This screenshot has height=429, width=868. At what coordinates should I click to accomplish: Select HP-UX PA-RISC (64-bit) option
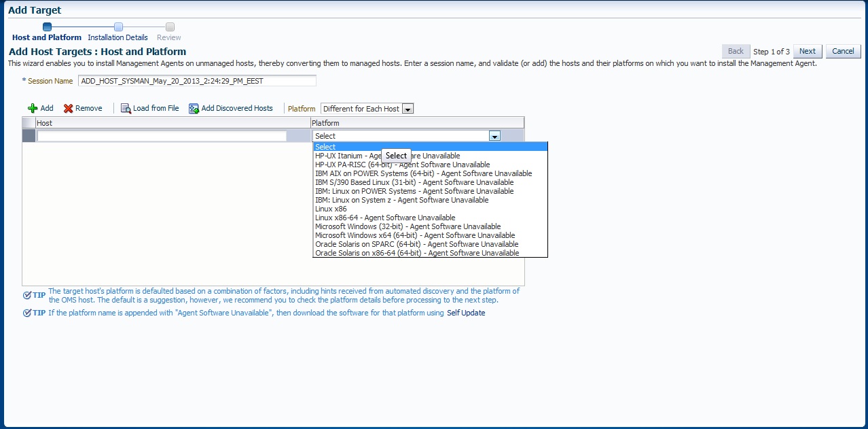(x=402, y=165)
